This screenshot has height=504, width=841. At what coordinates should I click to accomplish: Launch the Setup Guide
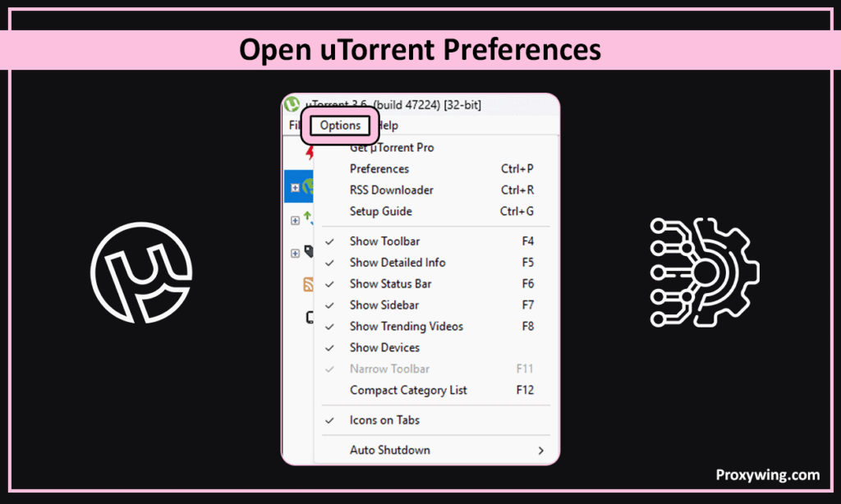point(380,212)
